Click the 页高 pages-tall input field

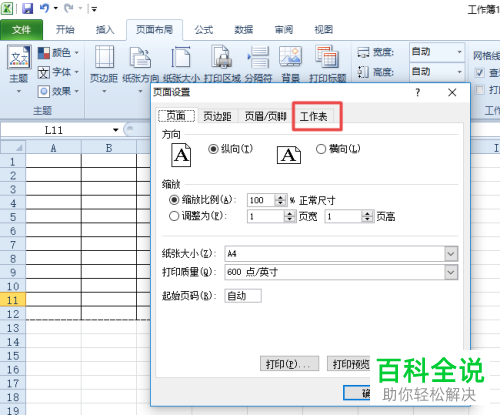343,216
